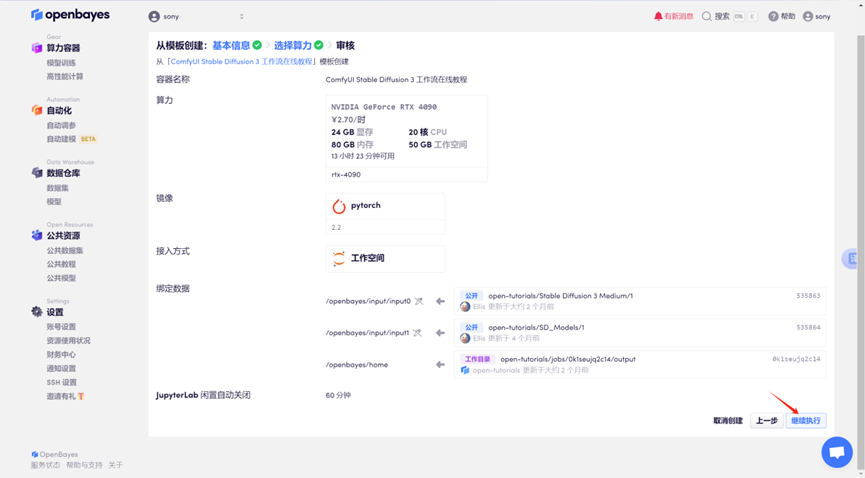Click the pytorch 2.2 image card
The height and width of the screenshot is (478, 865).
pyautogui.click(x=386, y=214)
